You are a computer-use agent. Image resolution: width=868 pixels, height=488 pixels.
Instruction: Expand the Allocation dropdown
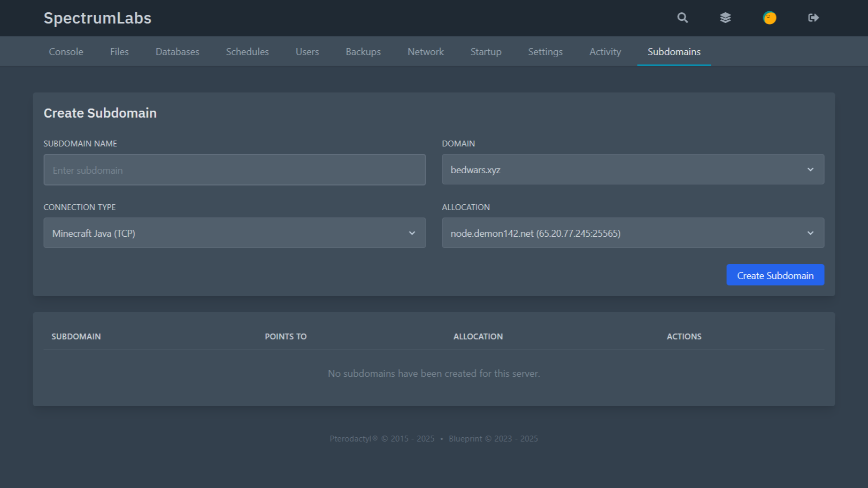[632, 233]
